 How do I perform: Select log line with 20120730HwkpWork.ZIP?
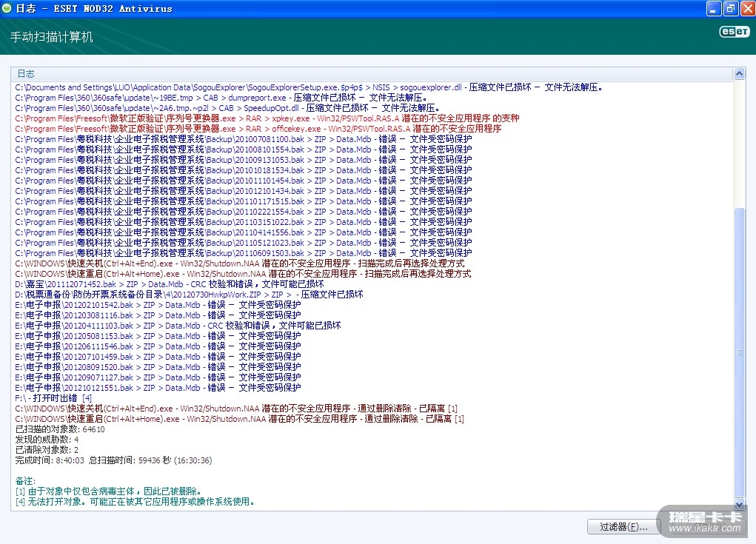(x=189, y=295)
